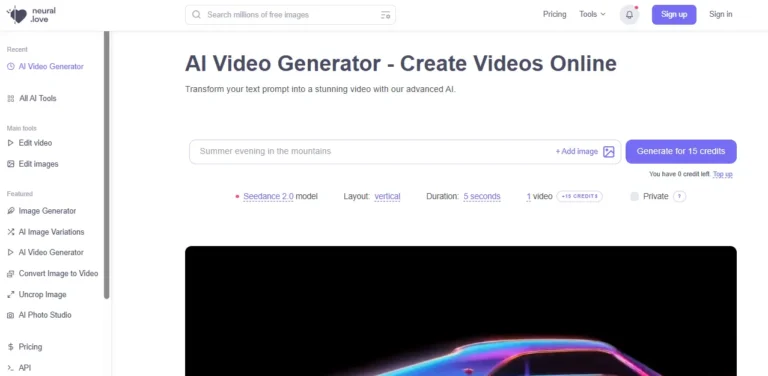
Task: Click the clock icon beside recent AI Video Generator
Action: (x=11, y=67)
